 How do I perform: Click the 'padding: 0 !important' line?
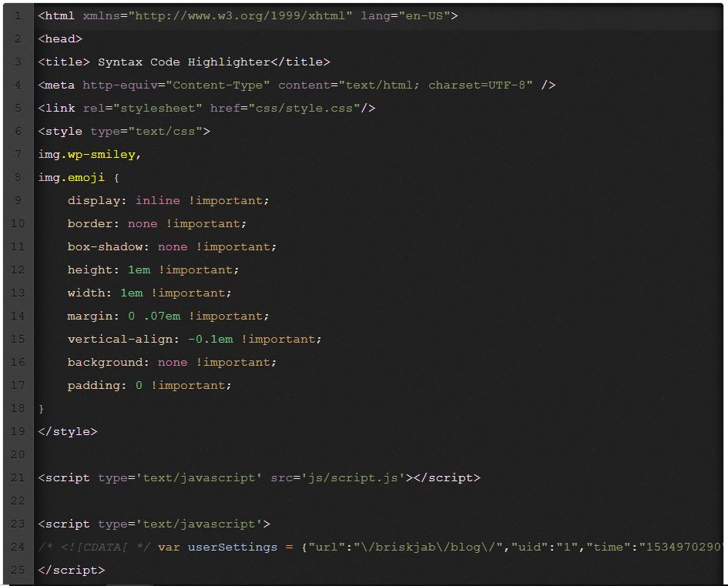click(x=149, y=386)
